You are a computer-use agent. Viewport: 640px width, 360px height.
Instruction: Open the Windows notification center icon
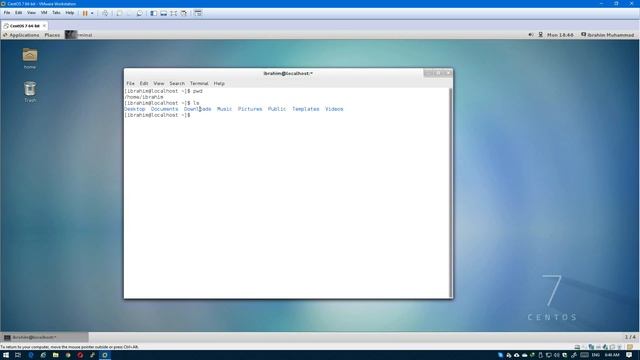(629, 355)
